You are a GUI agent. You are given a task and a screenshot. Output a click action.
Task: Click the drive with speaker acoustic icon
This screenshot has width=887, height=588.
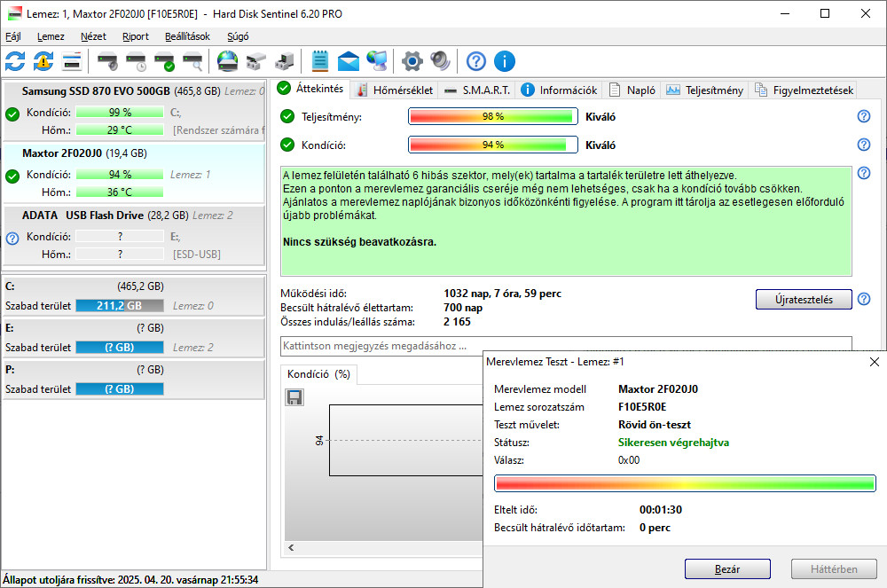click(107, 61)
